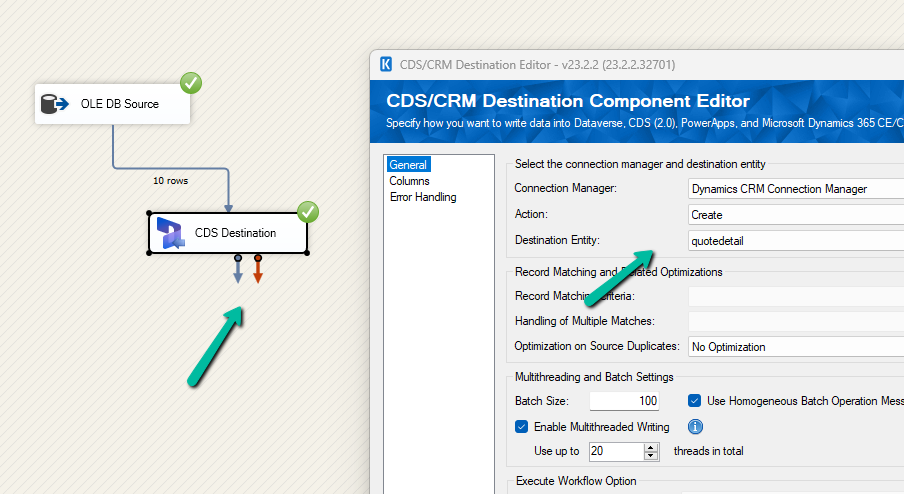The height and width of the screenshot is (494, 904).
Task: Disable the Enable Multithreaded Writing checkbox
Action: (522, 427)
